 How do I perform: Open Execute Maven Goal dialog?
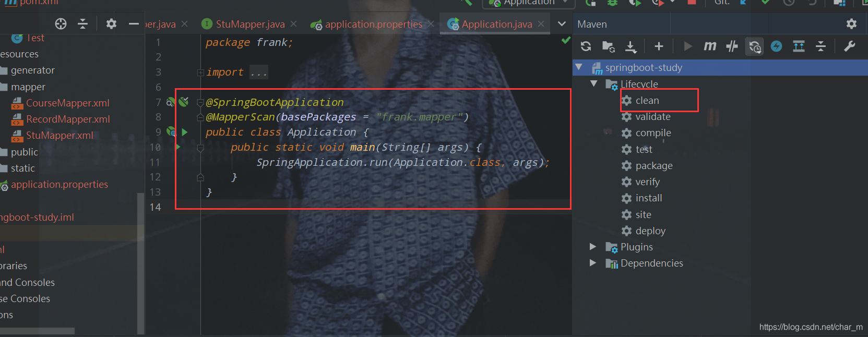point(710,46)
